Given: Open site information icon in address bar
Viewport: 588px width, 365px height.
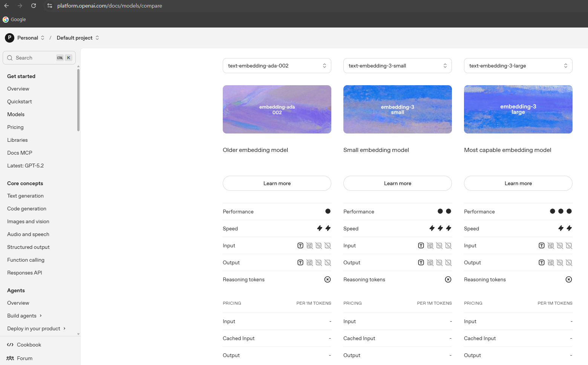Looking at the screenshot, I should [x=50, y=6].
